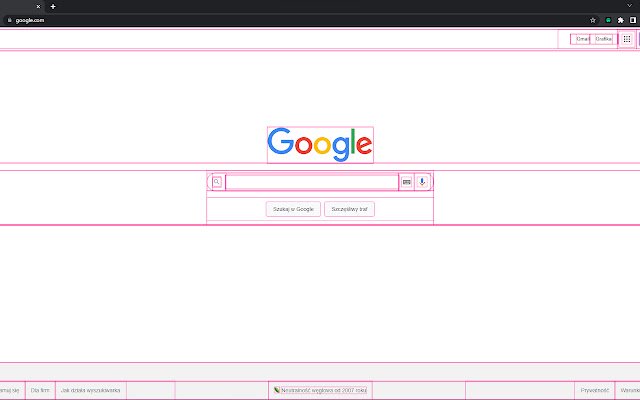Toggle the browser side panel icon
Image resolution: width=640 pixels, height=400 pixels.
(x=633, y=20)
